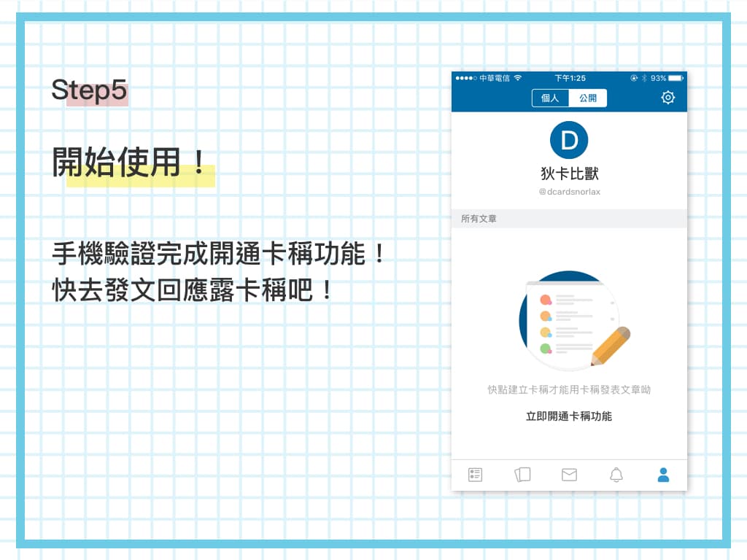747x560 pixels.
Task: Select the 狄卡比獸 profile name
Action: point(569,174)
